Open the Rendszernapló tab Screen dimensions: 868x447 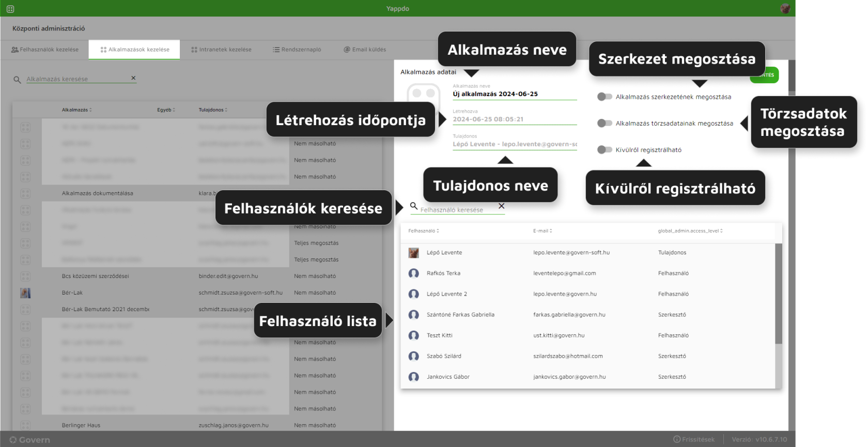[297, 50]
